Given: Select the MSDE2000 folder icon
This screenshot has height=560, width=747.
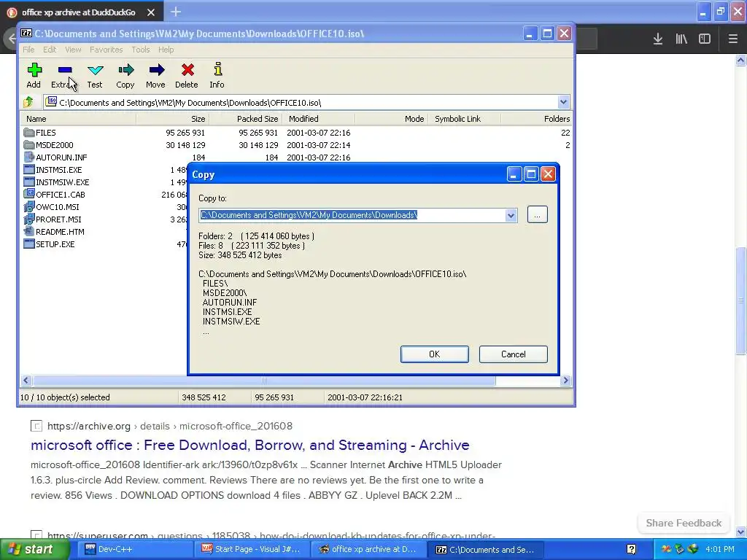Looking at the screenshot, I should [x=29, y=145].
